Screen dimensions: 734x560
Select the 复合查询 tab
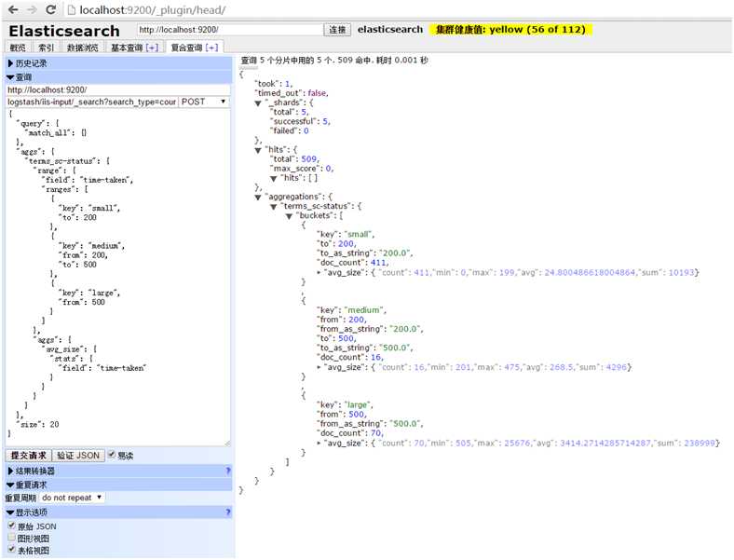(x=186, y=48)
